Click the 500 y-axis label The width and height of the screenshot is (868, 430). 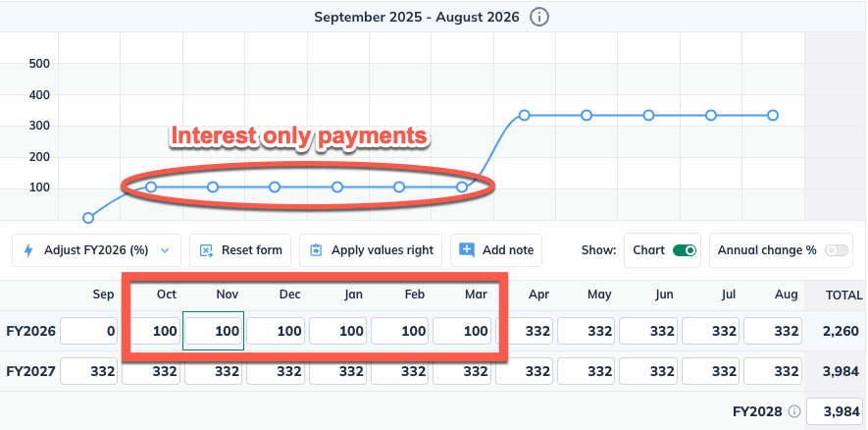39,64
